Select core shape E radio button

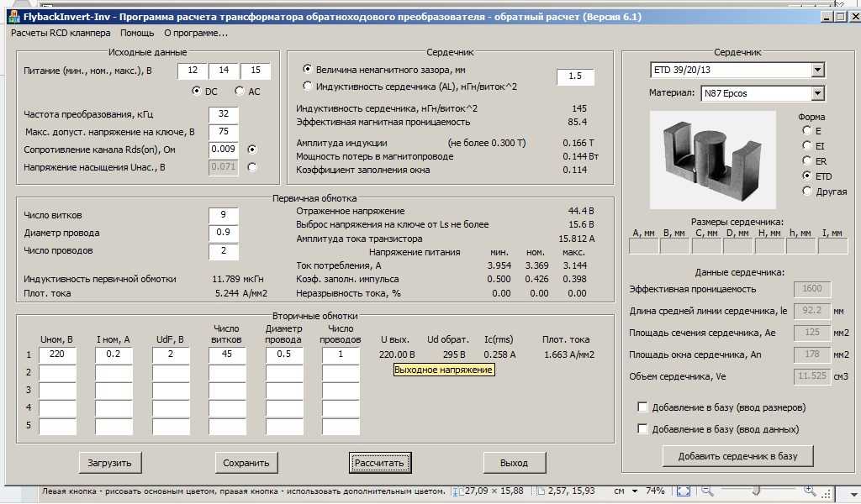[806, 130]
